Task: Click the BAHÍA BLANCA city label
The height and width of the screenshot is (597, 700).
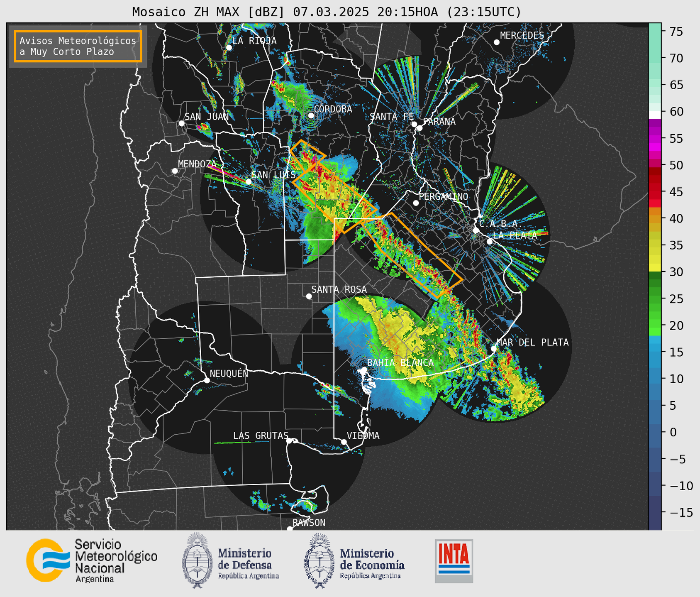Action: click(x=400, y=363)
